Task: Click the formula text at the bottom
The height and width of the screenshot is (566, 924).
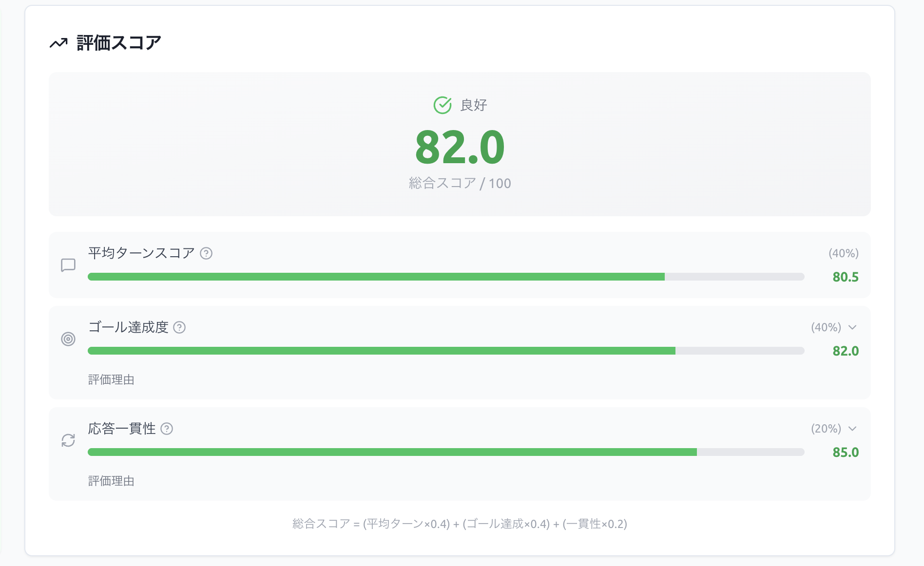Action: point(460,525)
